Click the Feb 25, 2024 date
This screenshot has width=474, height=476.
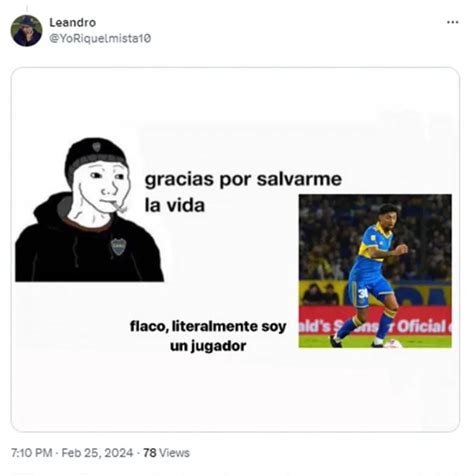(x=97, y=453)
